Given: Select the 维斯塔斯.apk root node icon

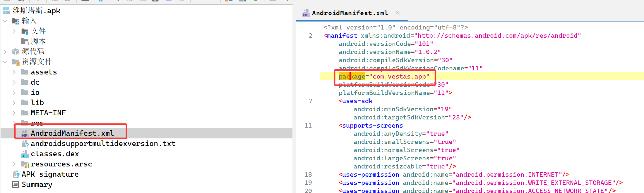Looking at the screenshot, I should coord(6,11).
